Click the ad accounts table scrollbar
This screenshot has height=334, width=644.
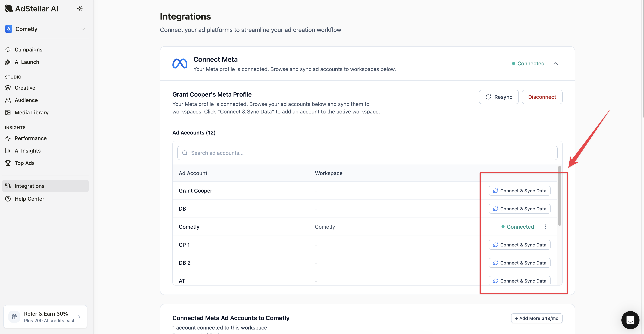(x=559, y=196)
